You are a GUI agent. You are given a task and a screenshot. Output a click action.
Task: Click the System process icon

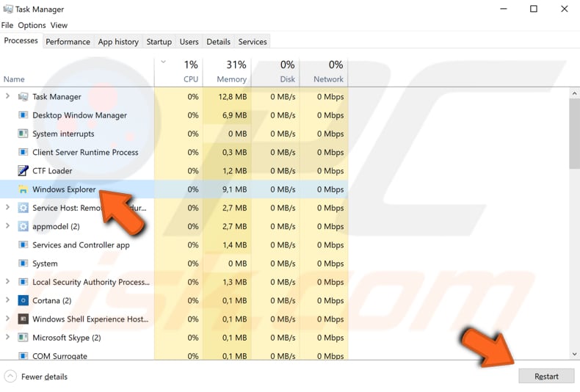[x=23, y=264]
